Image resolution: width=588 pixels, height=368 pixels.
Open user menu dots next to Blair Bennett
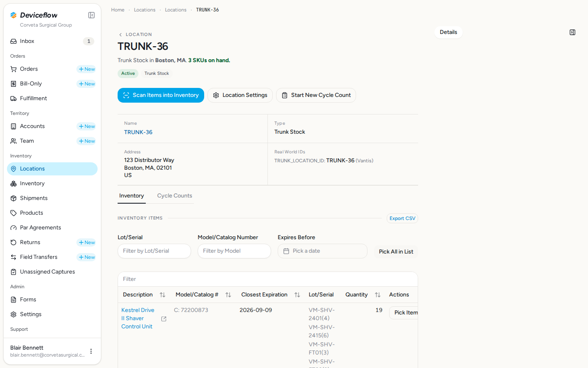tap(91, 351)
